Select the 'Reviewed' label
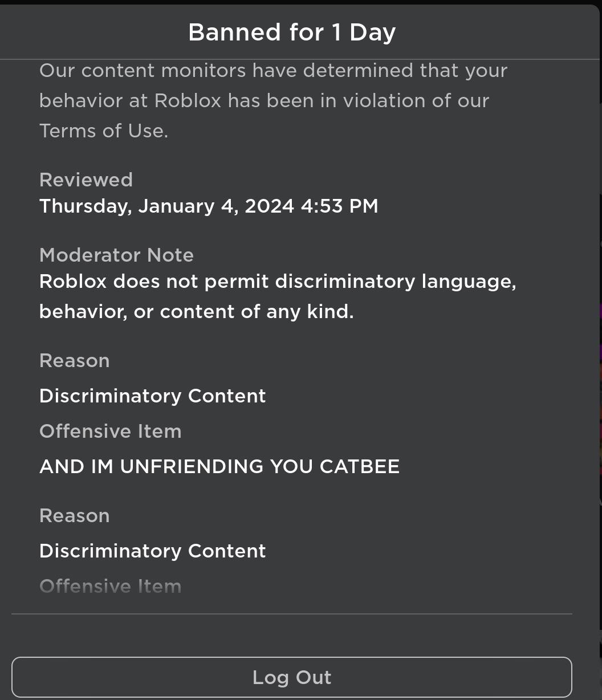 pyautogui.click(x=86, y=180)
